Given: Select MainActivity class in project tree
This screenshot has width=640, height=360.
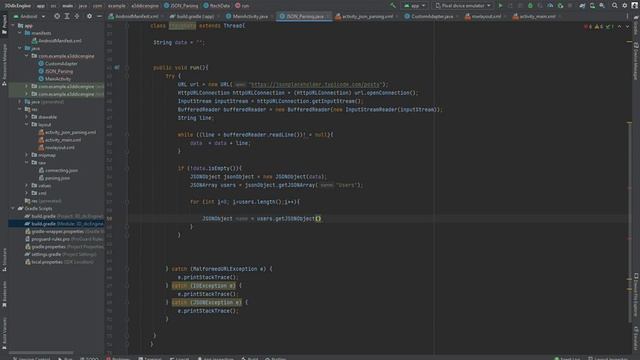Looking at the screenshot, I should coord(55,79).
